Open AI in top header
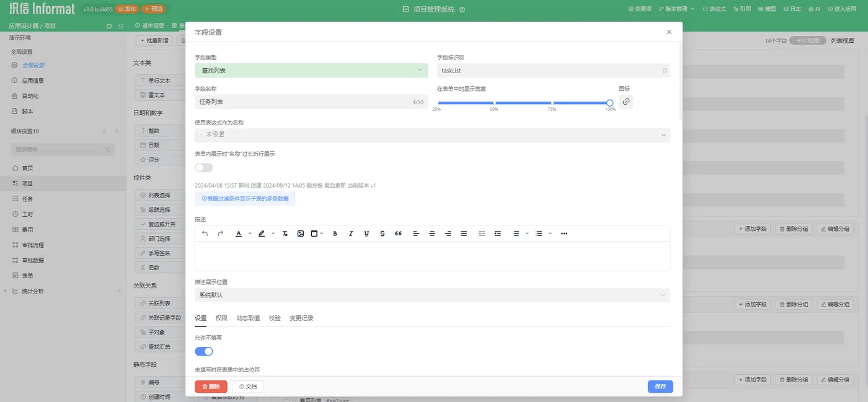Image resolution: width=868 pixels, height=402 pixels. 814,9
